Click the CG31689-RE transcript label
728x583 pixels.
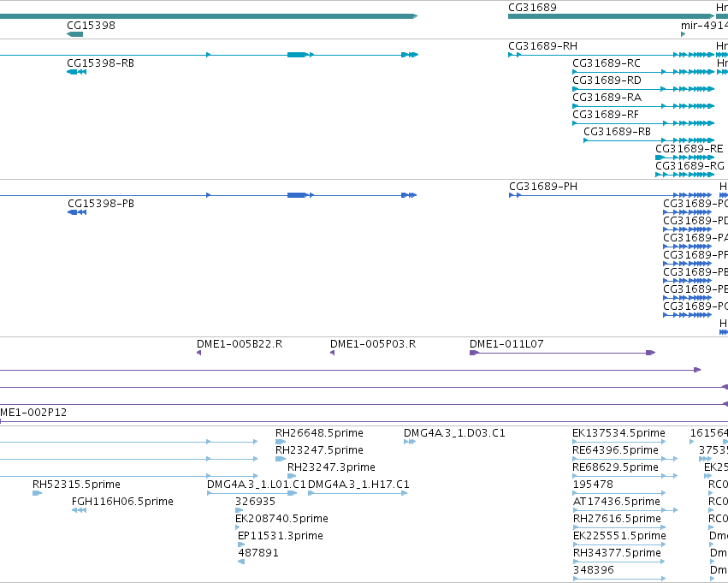point(689,149)
